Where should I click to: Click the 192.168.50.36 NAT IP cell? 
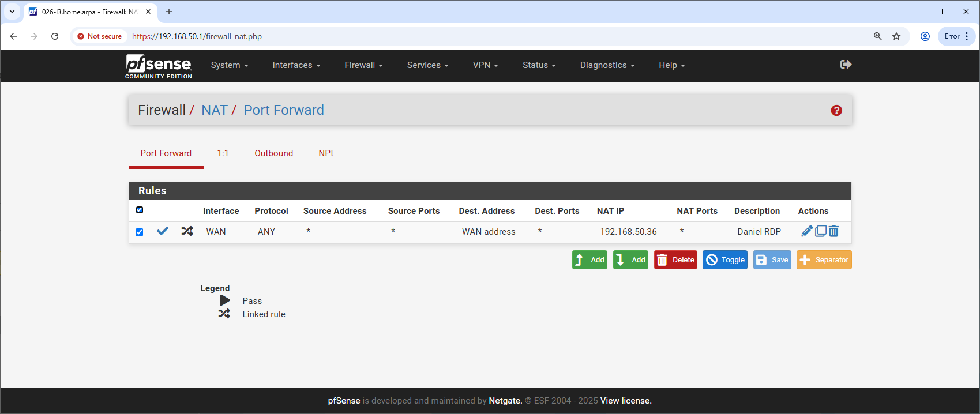tap(628, 232)
